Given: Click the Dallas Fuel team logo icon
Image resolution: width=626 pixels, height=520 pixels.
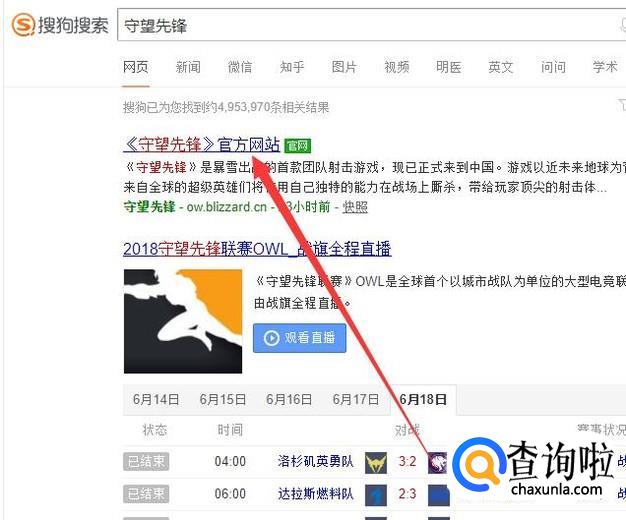Looking at the screenshot, I should 376,495.
